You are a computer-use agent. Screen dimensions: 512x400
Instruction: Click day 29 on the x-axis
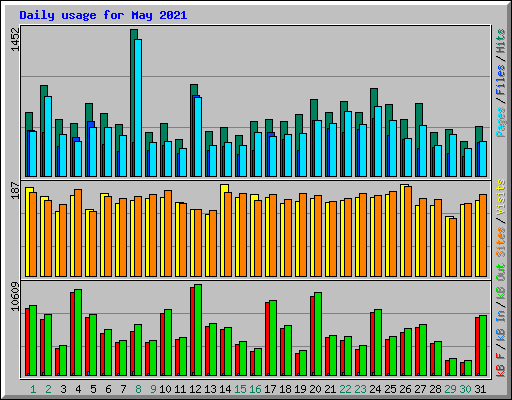450,389
